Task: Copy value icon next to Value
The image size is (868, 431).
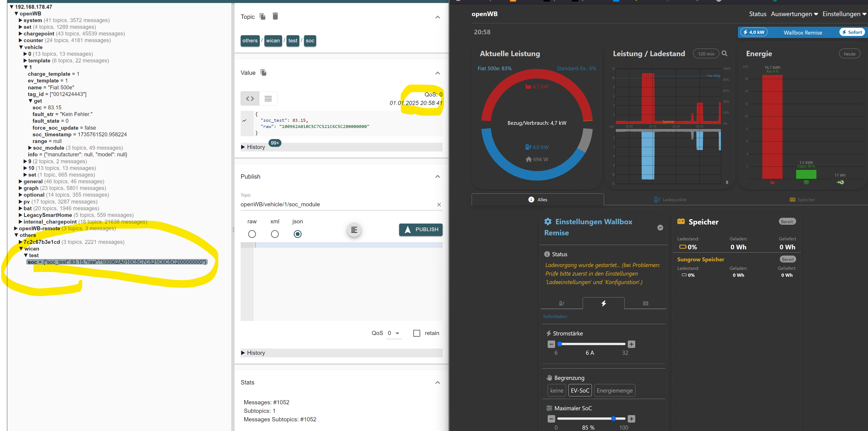Action: [263, 73]
